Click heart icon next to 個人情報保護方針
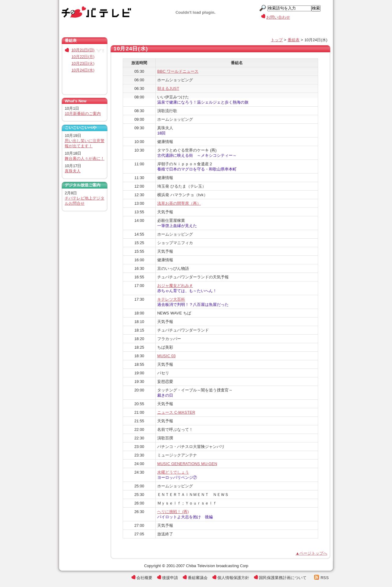The image size is (392, 587). point(214,577)
